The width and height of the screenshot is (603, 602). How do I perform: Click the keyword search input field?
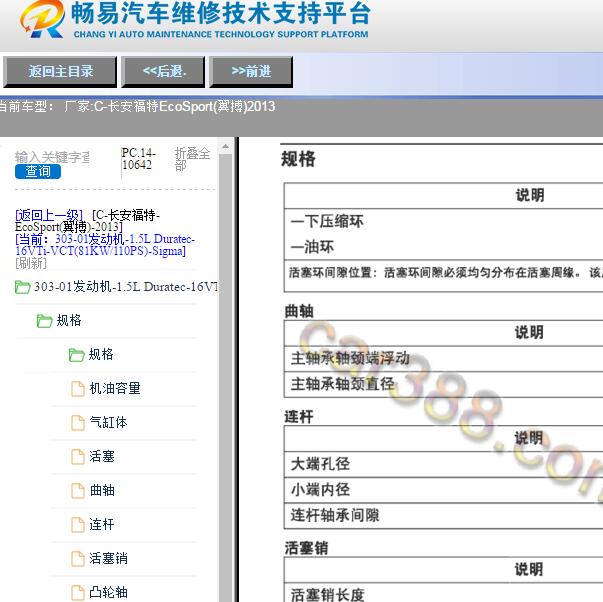(x=52, y=157)
